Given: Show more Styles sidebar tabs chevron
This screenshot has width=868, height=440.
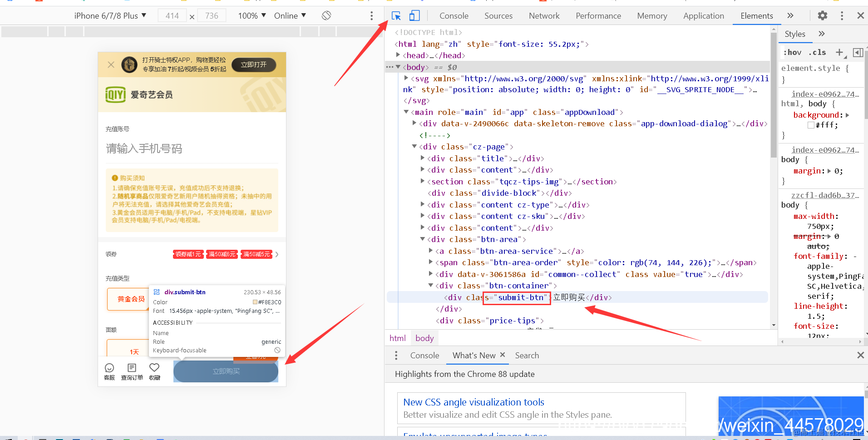Looking at the screenshot, I should point(821,34).
